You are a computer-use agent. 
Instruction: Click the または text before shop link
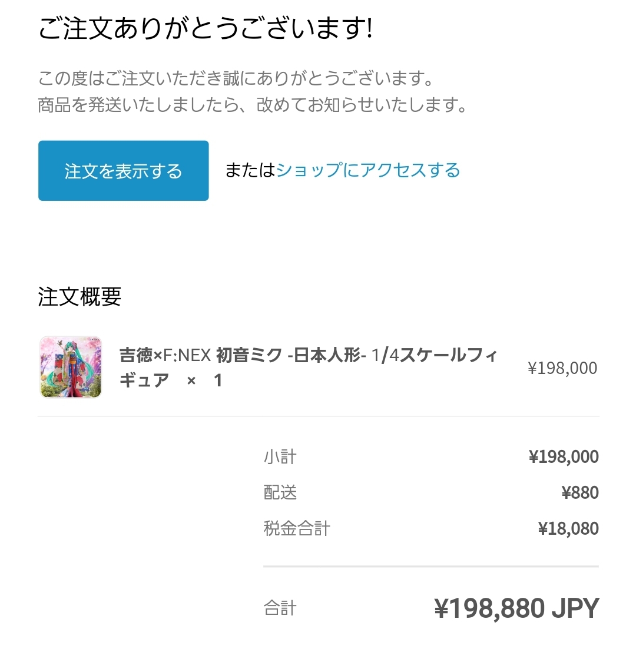[250, 170]
